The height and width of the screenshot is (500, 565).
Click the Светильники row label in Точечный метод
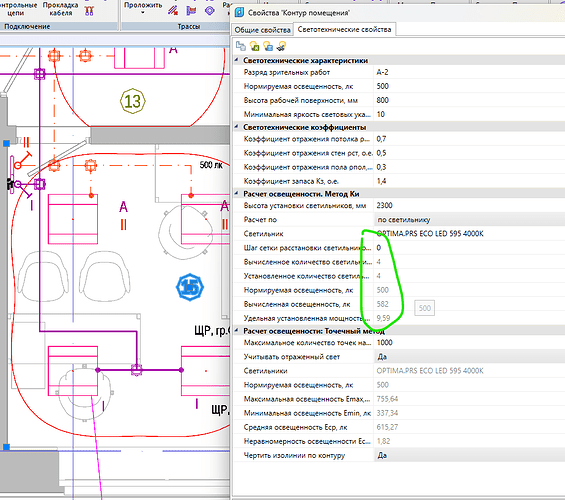tap(266, 371)
